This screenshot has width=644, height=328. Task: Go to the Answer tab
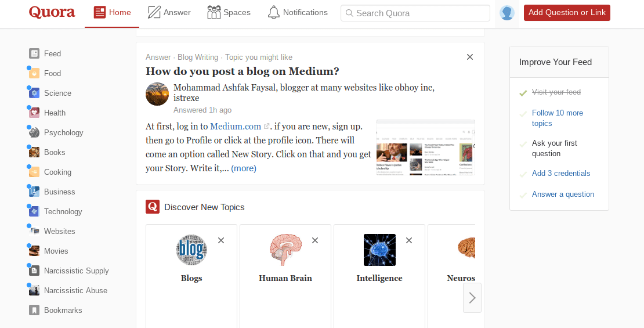click(169, 12)
